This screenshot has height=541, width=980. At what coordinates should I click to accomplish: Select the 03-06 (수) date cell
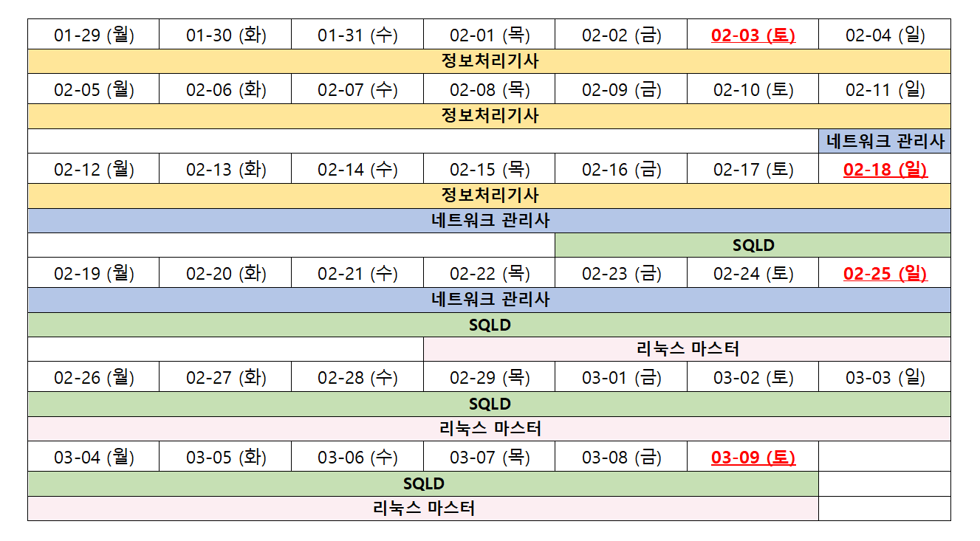(357, 457)
